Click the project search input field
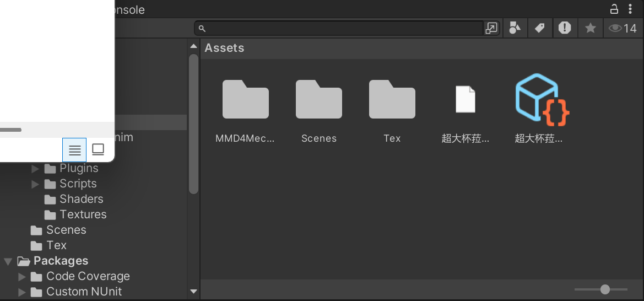The image size is (644, 301). point(339,28)
